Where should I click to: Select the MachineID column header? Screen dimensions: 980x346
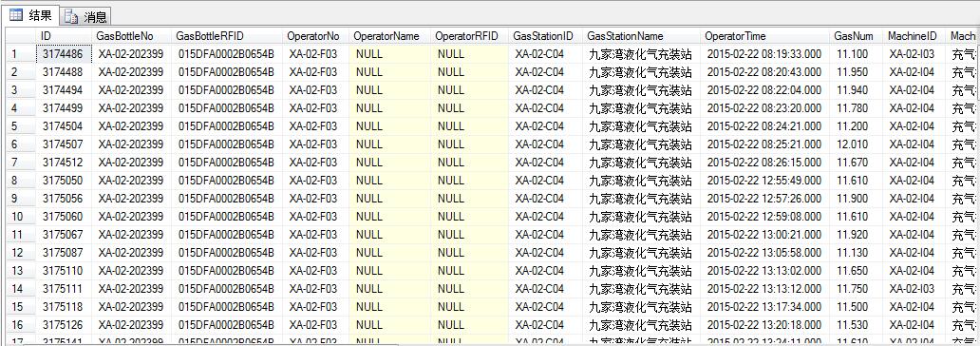tap(915, 36)
